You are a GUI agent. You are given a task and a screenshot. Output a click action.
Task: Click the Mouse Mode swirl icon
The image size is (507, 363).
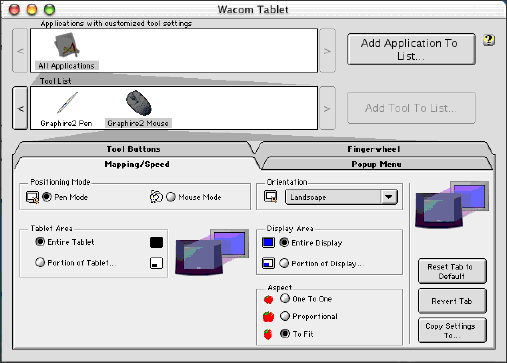156,197
